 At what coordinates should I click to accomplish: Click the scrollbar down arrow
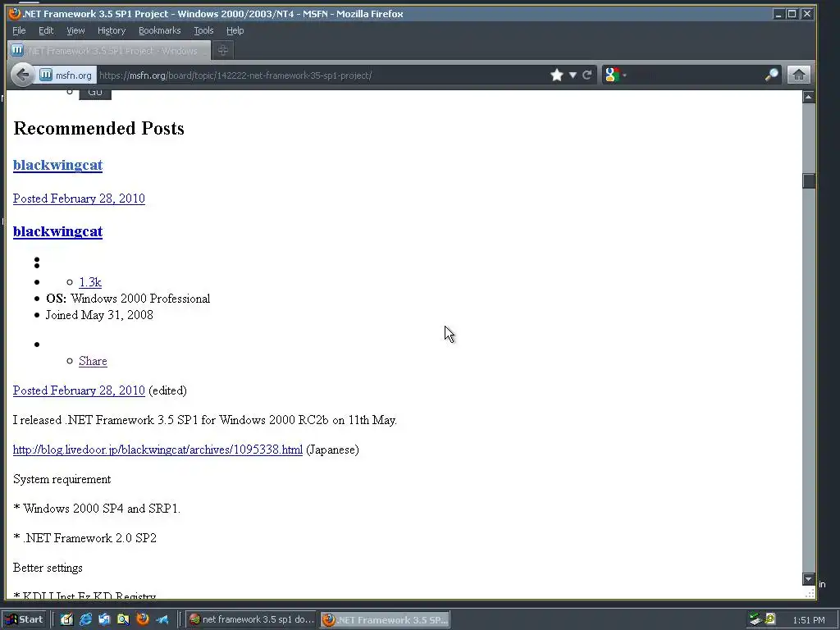809,579
